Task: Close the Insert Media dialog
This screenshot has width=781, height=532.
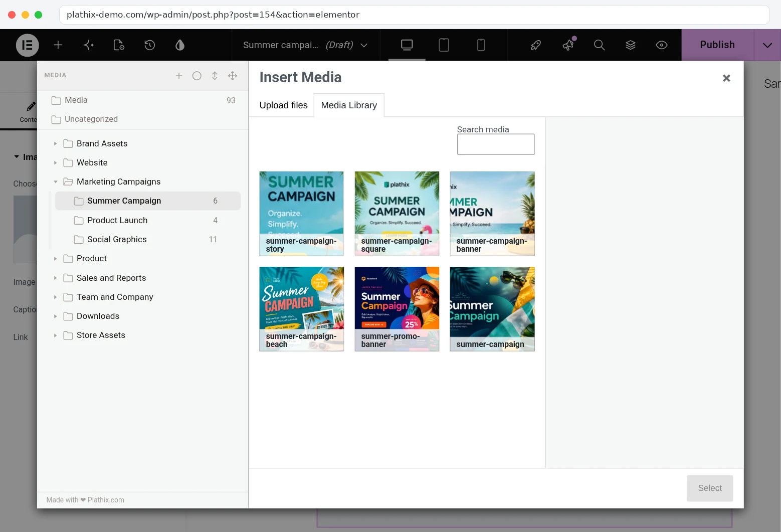Action: (x=726, y=78)
